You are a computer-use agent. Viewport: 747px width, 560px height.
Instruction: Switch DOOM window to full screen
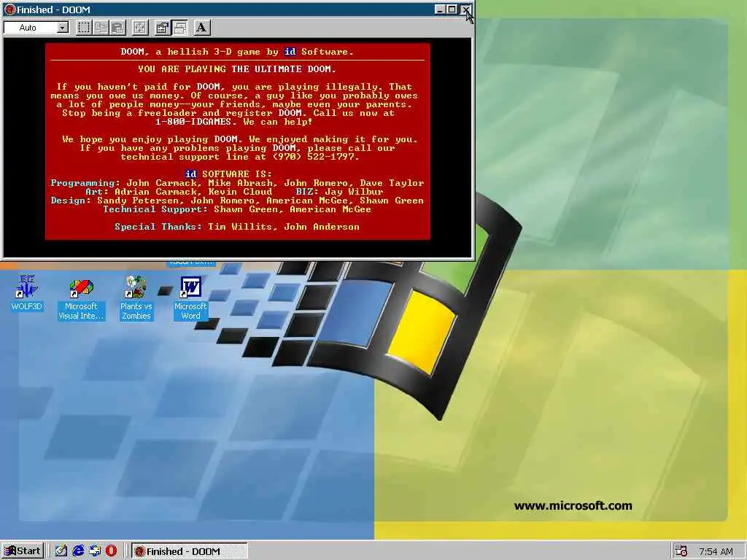point(139,28)
